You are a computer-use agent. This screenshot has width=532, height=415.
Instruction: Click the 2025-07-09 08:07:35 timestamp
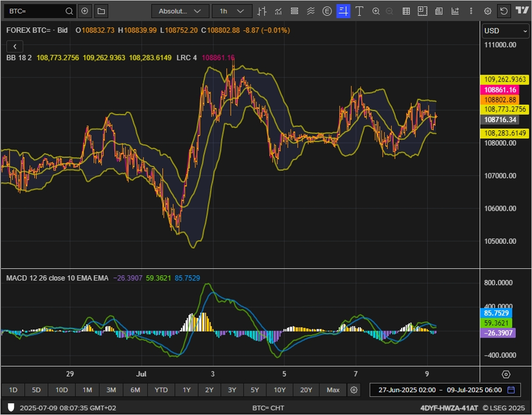click(x=68, y=408)
